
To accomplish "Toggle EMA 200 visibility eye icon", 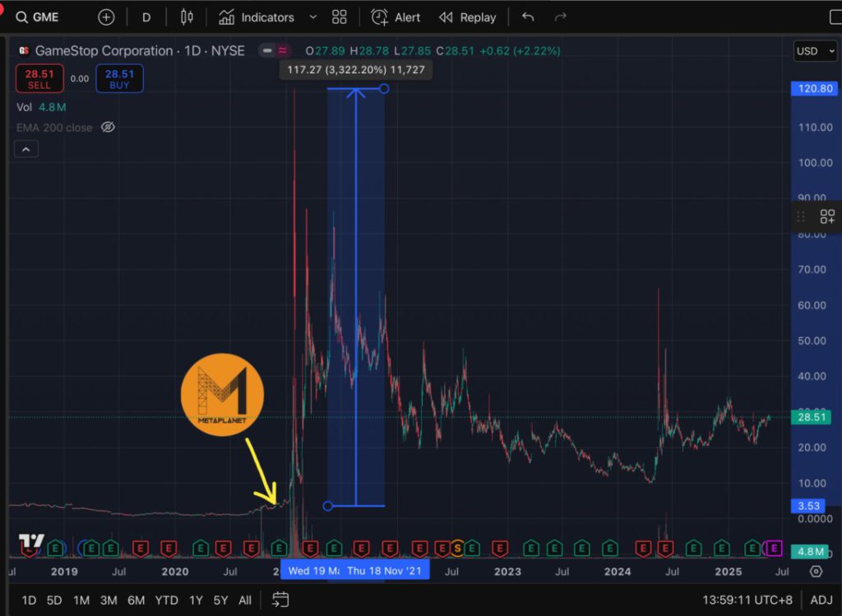I will (x=107, y=127).
